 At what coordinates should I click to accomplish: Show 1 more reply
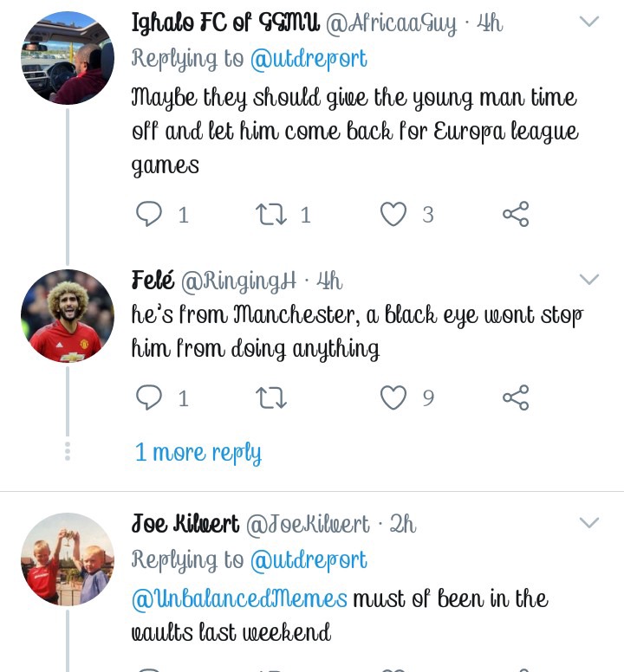tap(198, 452)
